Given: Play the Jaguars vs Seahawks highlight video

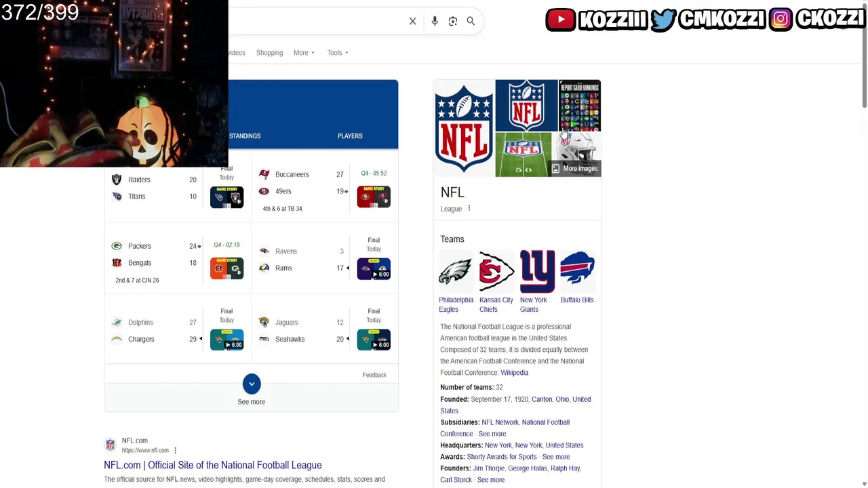Looking at the screenshot, I should [x=374, y=340].
